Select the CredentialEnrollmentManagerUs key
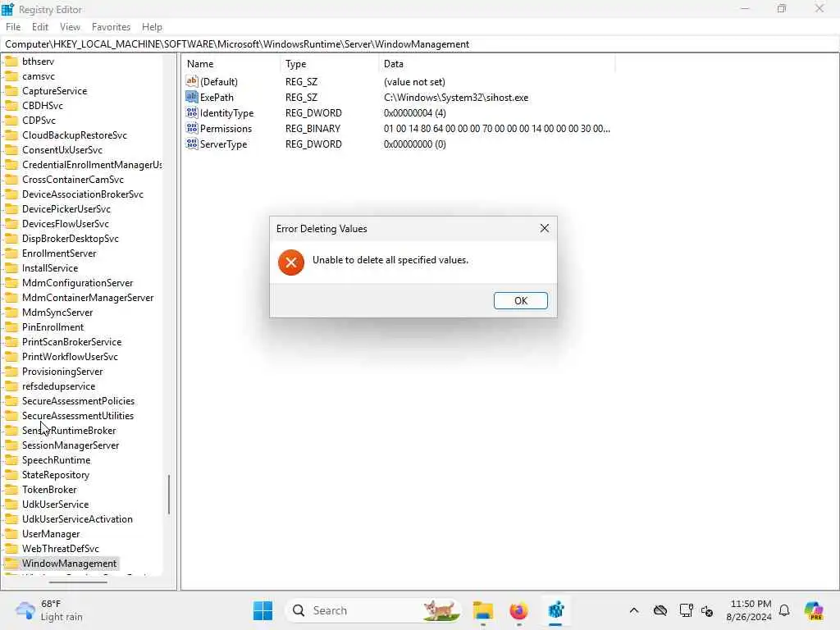The width and height of the screenshot is (840, 630). [92, 164]
